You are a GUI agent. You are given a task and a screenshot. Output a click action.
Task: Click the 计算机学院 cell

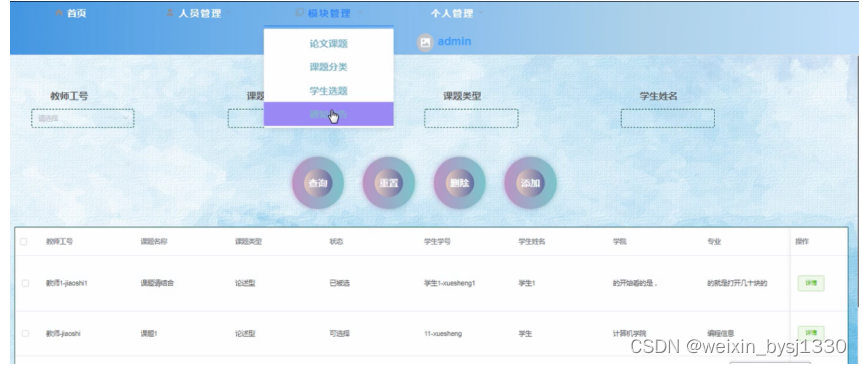click(x=629, y=334)
